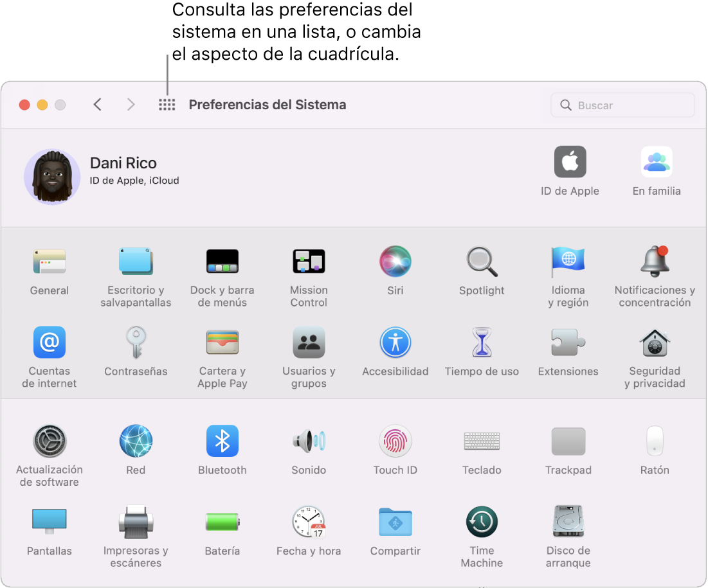Select Bluetooth preferences

coord(222,441)
